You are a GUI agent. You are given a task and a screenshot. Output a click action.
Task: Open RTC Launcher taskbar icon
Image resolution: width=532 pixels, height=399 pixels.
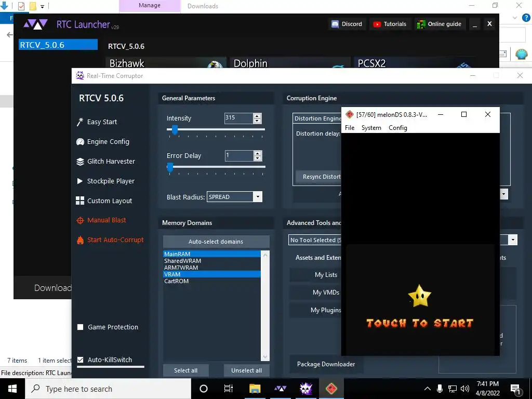coord(280,389)
